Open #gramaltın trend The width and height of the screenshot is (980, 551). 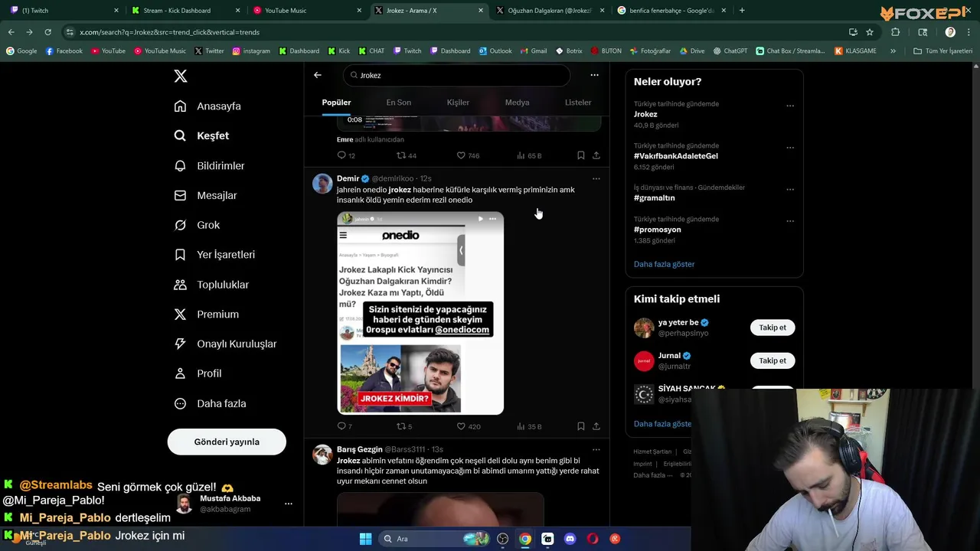point(654,197)
